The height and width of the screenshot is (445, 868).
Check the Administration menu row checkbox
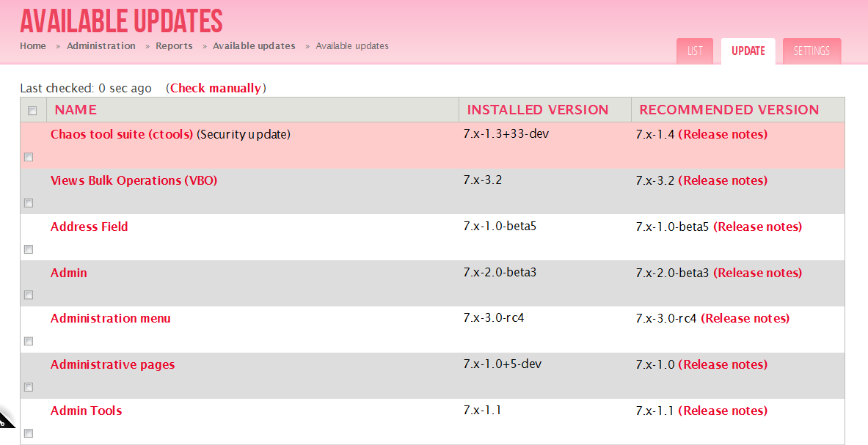pos(29,341)
